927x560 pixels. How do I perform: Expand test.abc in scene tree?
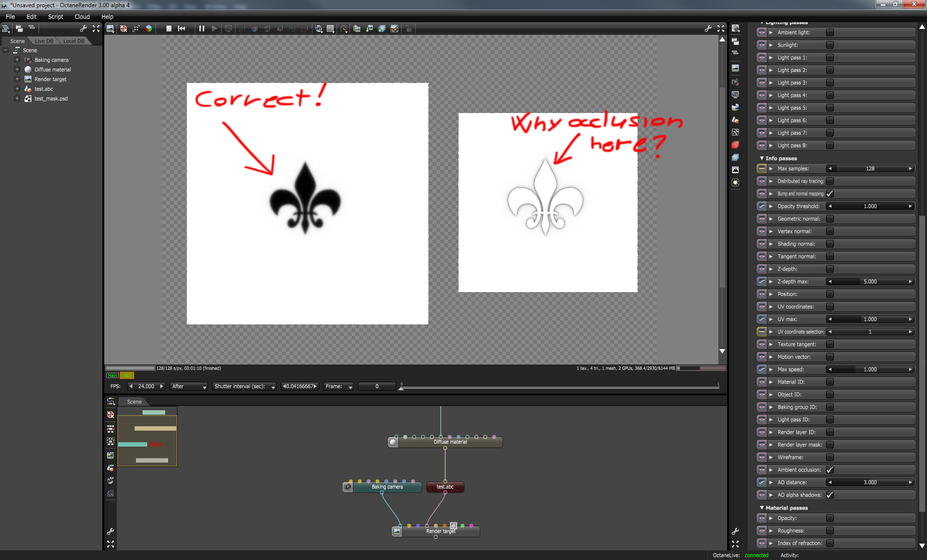click(x=17, y=89)
